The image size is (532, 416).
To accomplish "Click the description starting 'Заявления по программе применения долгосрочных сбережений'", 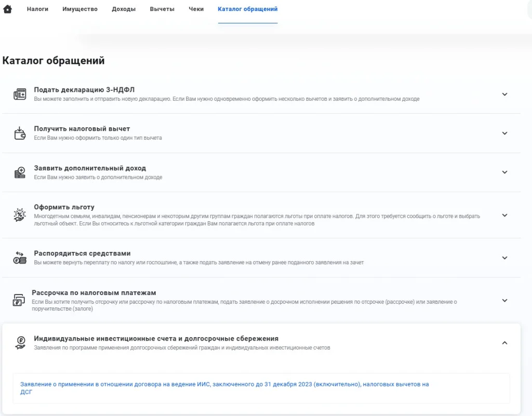I will (182, 348).
